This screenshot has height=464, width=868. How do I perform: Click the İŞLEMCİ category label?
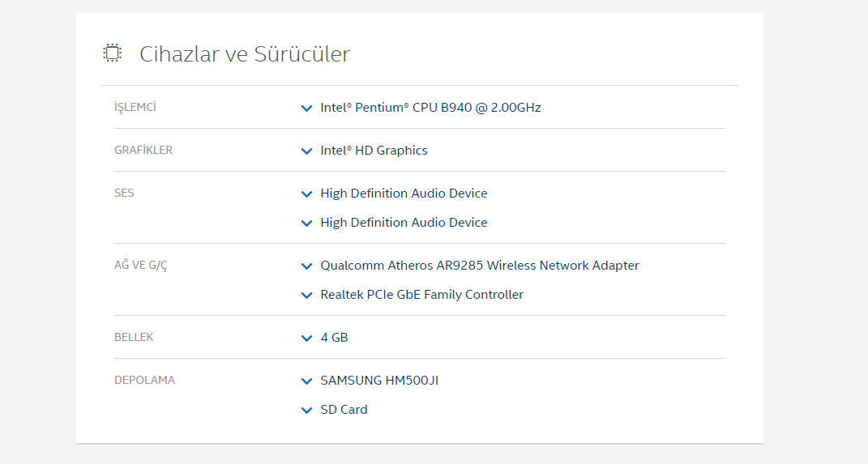[x=135, y=107]
